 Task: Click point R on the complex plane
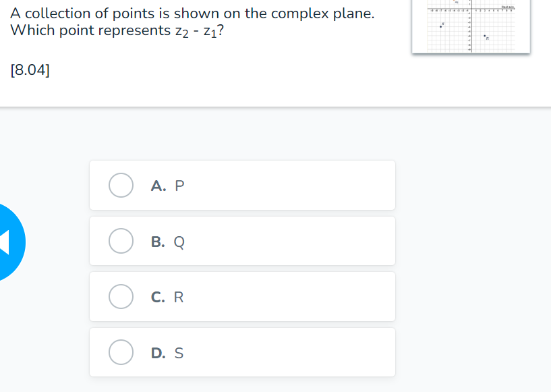coord(484,36)
